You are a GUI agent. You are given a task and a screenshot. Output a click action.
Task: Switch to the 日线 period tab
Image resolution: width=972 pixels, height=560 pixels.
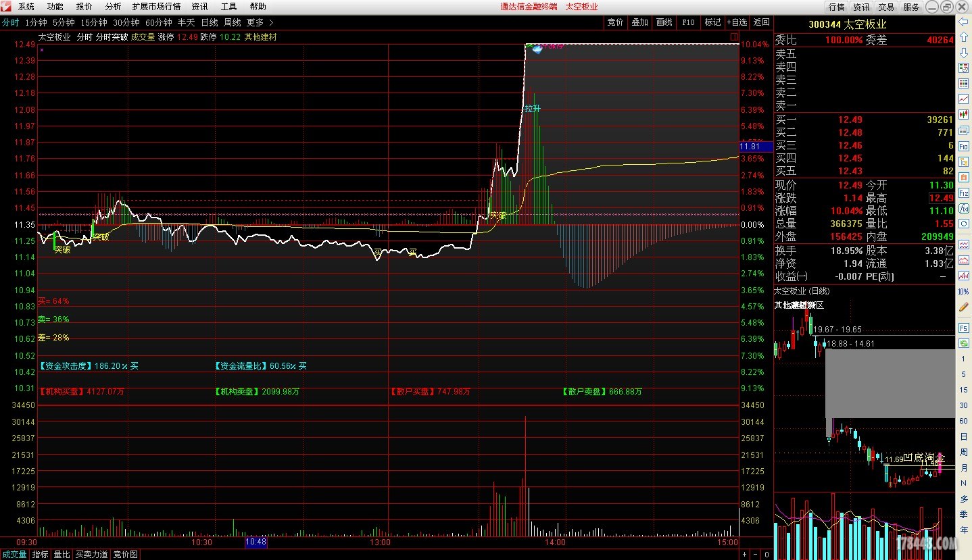(210, 22)
